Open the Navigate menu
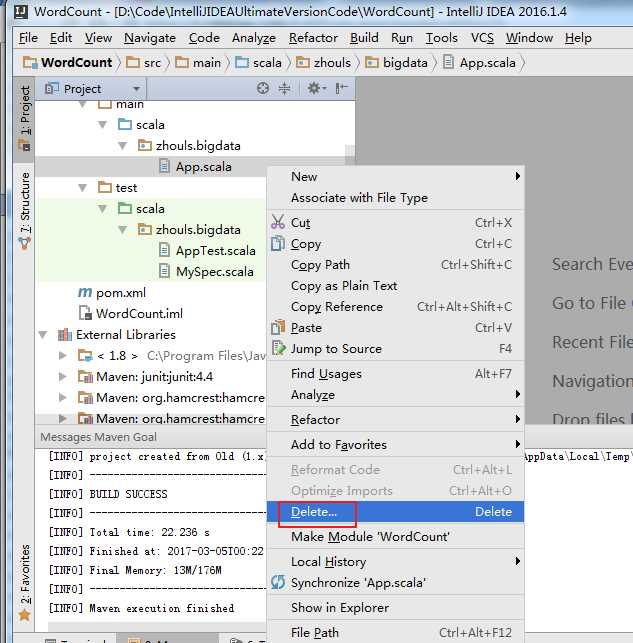This screenshot has height=643, width=633. pyautogui.click(x=150, y=38)
